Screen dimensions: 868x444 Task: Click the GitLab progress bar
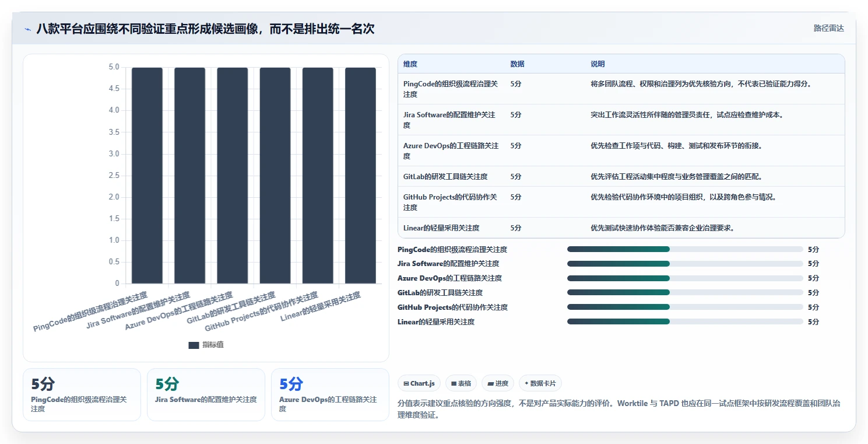coord(685,293)
